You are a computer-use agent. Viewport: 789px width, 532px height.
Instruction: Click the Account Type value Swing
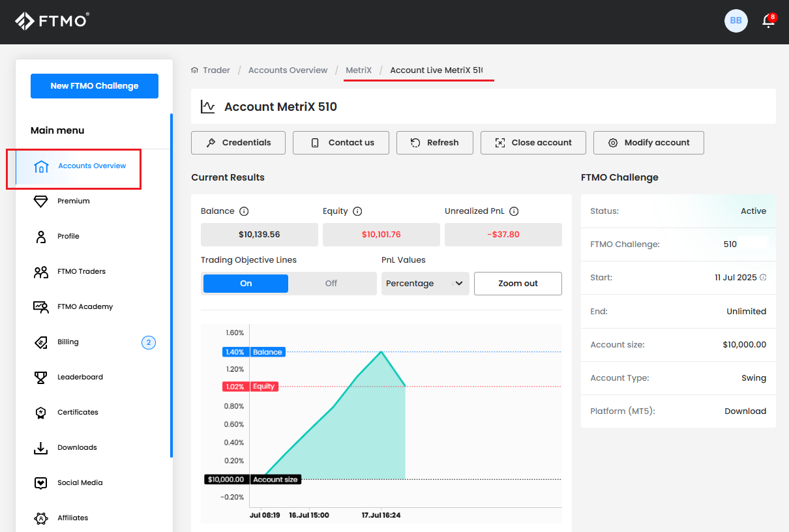tap(754, 378)
